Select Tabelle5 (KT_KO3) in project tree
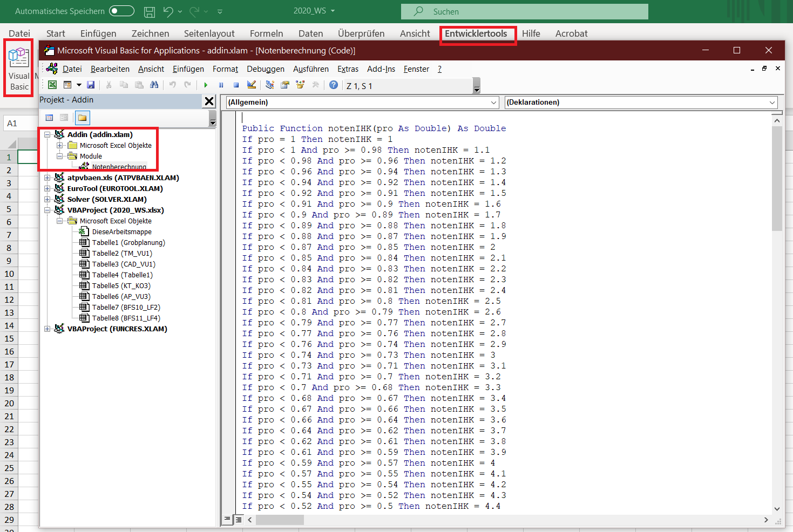Viewport: 793px width, 532px height. (121, 285)
